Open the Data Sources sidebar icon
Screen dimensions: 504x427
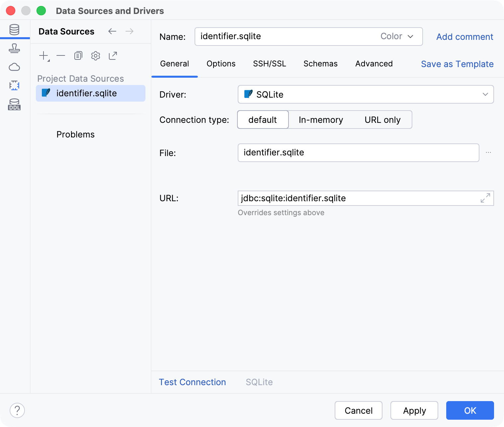[x=14, y=30]
